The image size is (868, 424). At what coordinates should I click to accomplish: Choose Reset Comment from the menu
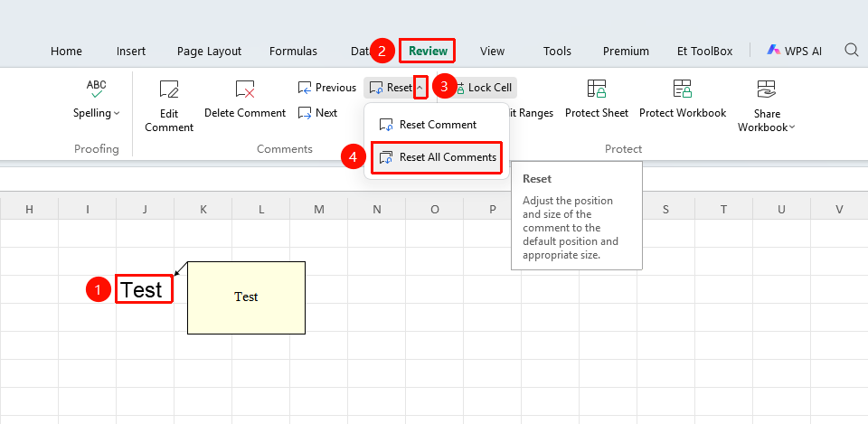pos(428,125)
